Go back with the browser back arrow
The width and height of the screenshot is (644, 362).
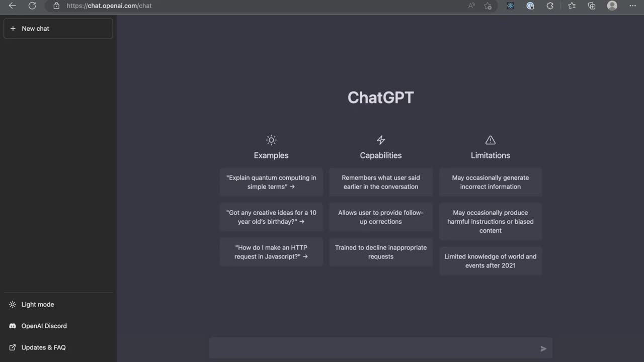(x=13, y=6)
